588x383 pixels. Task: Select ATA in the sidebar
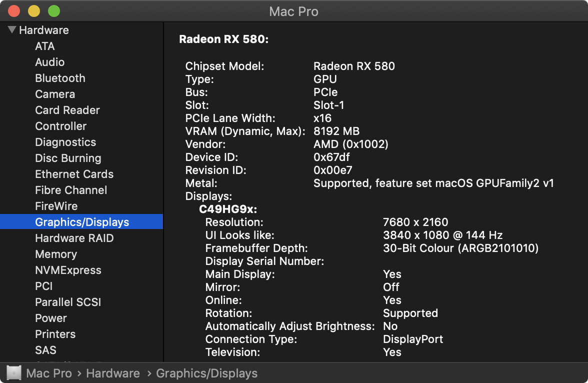click(x=45, y=46)
